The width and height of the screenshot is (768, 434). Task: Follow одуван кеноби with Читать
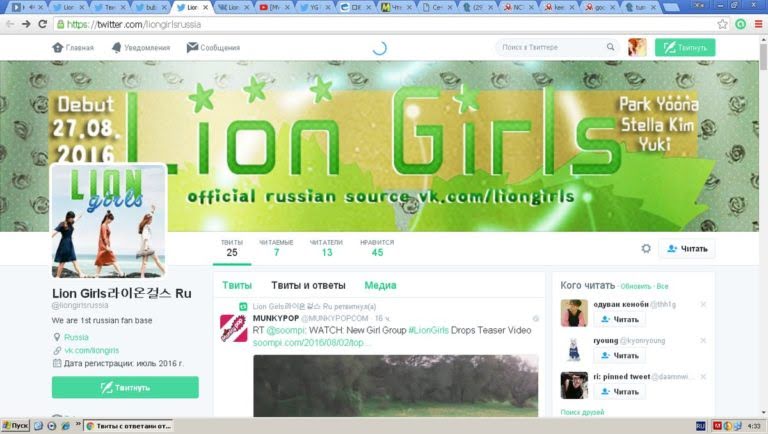tap(620, 319)
